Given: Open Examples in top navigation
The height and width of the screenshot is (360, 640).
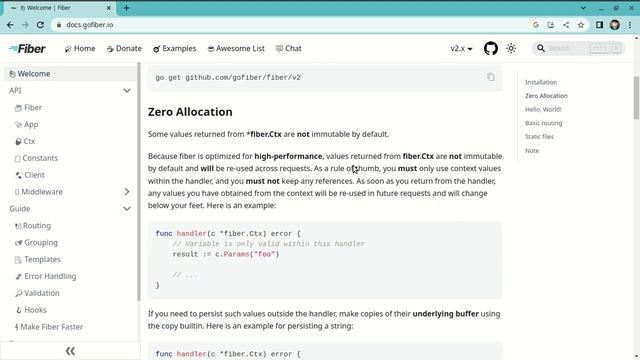Looking at the screenshot, I should pos(175,49).
